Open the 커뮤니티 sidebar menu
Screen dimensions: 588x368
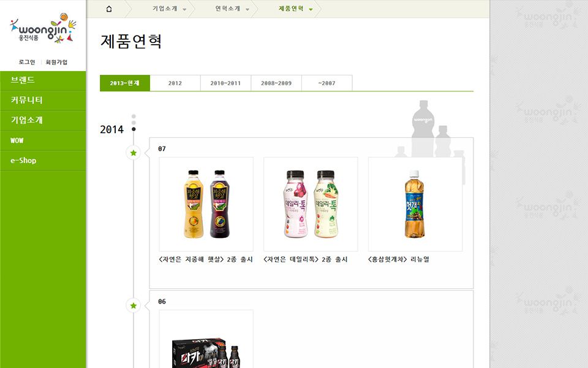(43, 100)
